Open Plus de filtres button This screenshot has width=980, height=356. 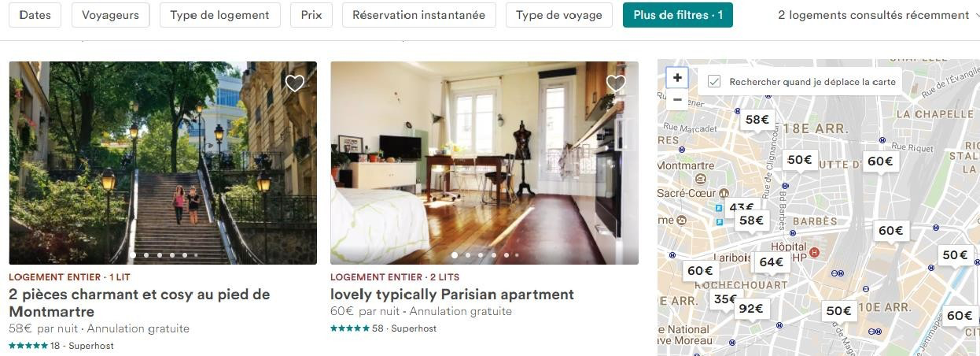point(678,15)
